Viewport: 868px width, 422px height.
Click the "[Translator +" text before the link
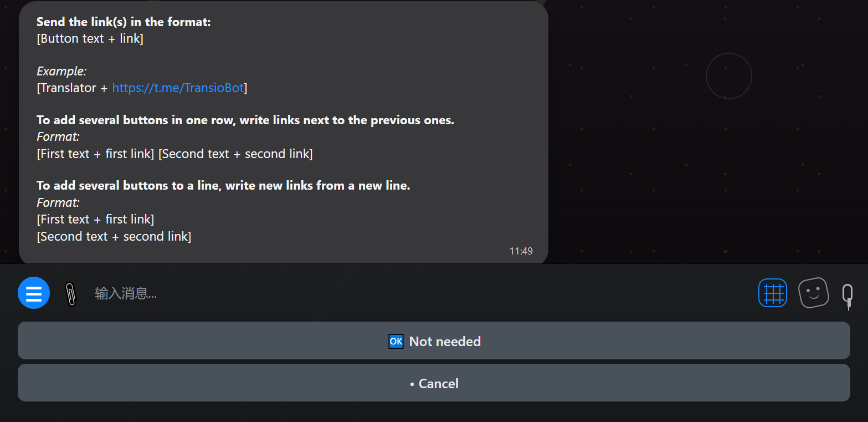(73, 88)
